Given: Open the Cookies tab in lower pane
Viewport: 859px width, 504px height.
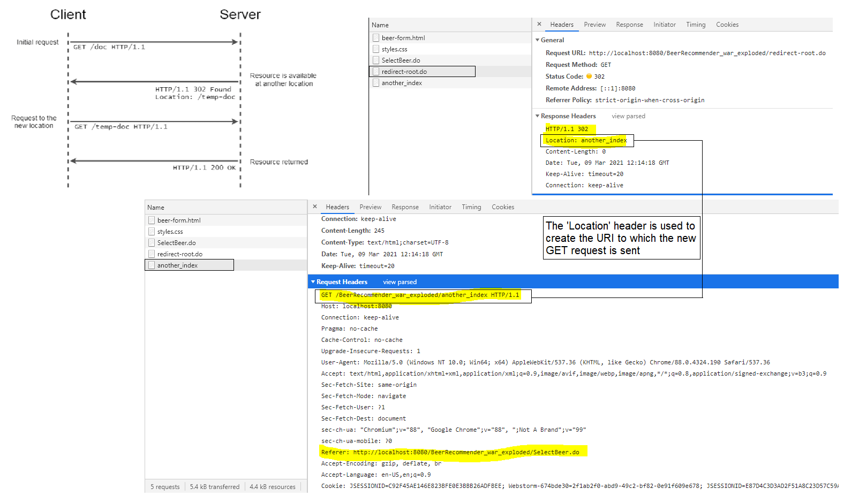Looking at the screenshot, I should (x=502, y=207).
